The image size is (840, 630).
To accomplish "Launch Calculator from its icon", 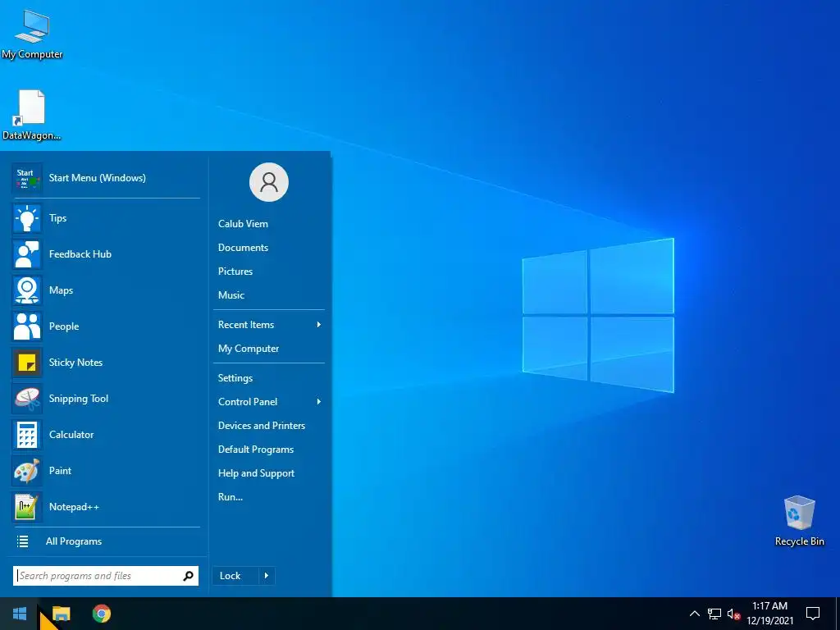I will [27, 435].
